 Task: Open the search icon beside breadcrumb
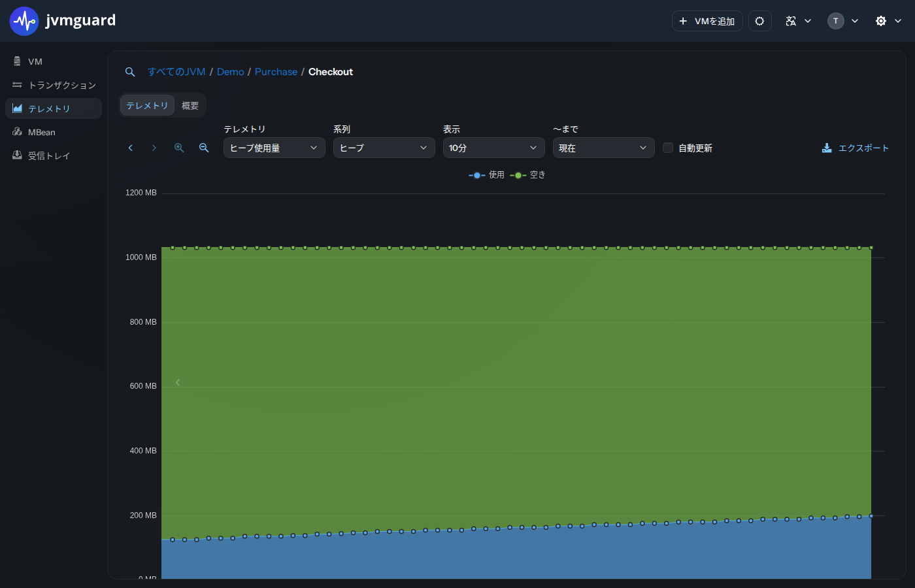click(130, 72)
